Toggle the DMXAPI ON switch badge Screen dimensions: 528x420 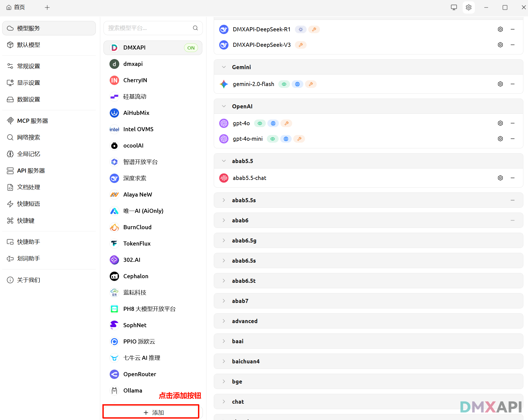191,48
